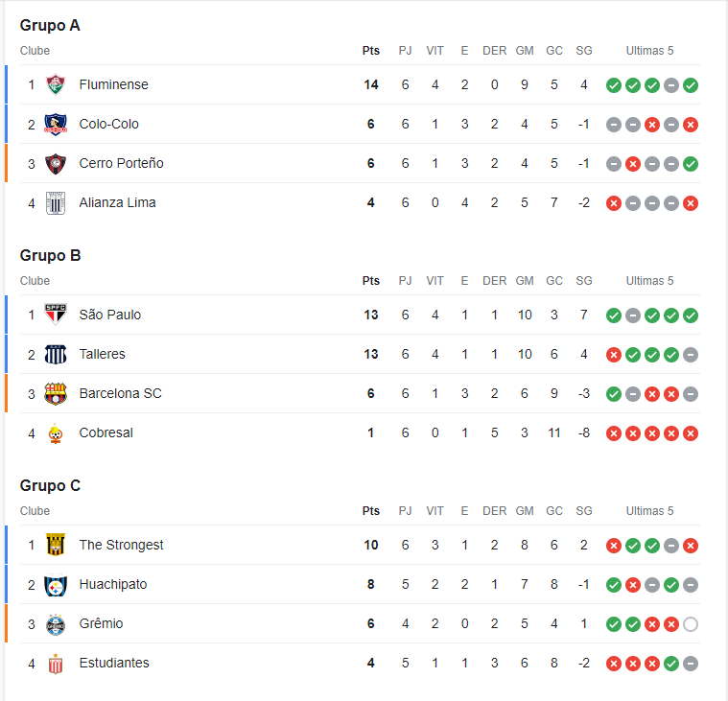Click the Alianza Lima club crest
This screenshot has height=701, width=728.
click(x=56, y=203)
